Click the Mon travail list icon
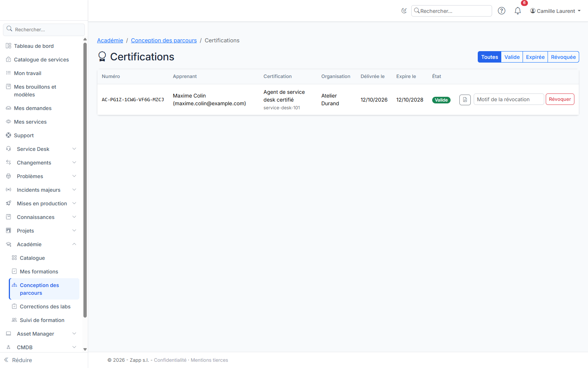Image resolution: width=588 pixels, height=368 pixels. (8, 73)
